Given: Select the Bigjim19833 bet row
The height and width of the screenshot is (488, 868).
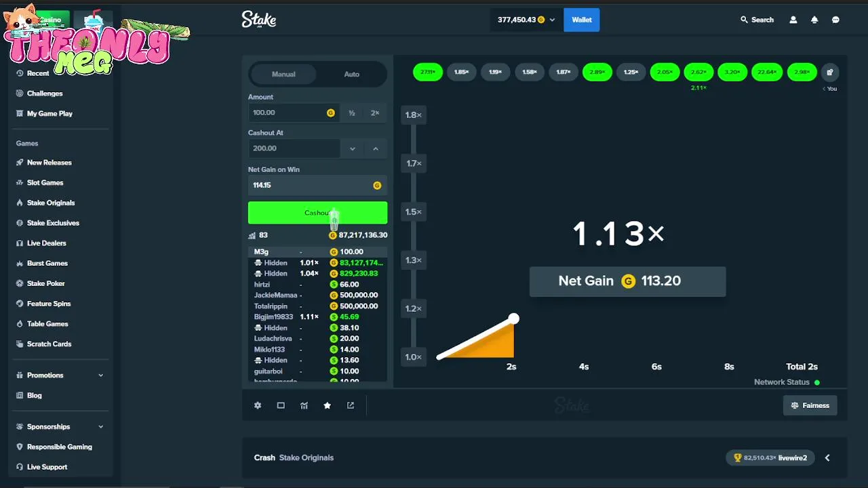Looking at the screenshot, I should (x=317, y=317).
